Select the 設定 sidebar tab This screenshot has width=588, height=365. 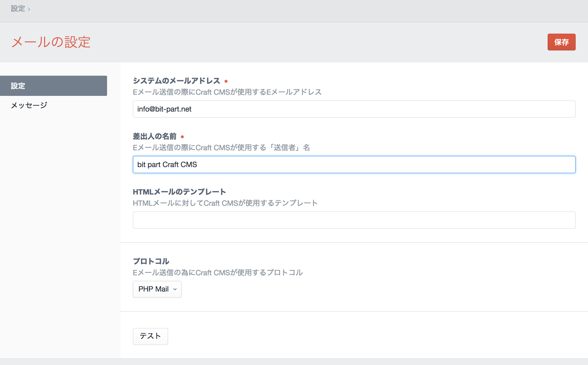tap(53, 86)
